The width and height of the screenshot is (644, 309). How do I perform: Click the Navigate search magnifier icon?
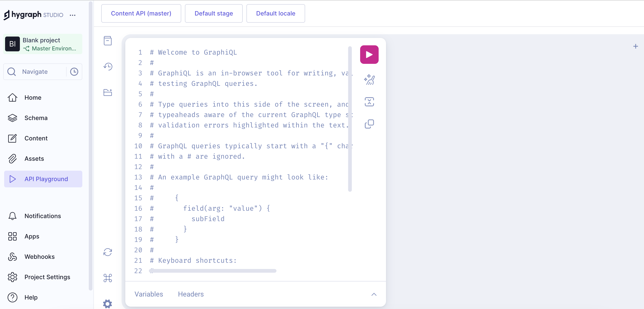click(12, 72)
